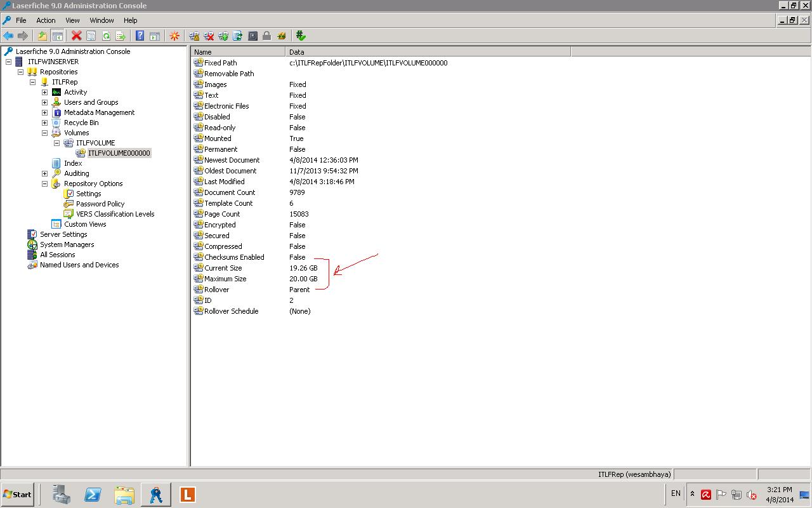The height and width of the screenshot is (508, 812).
Task: Select the Index tree item
Action: click(73, 163)
